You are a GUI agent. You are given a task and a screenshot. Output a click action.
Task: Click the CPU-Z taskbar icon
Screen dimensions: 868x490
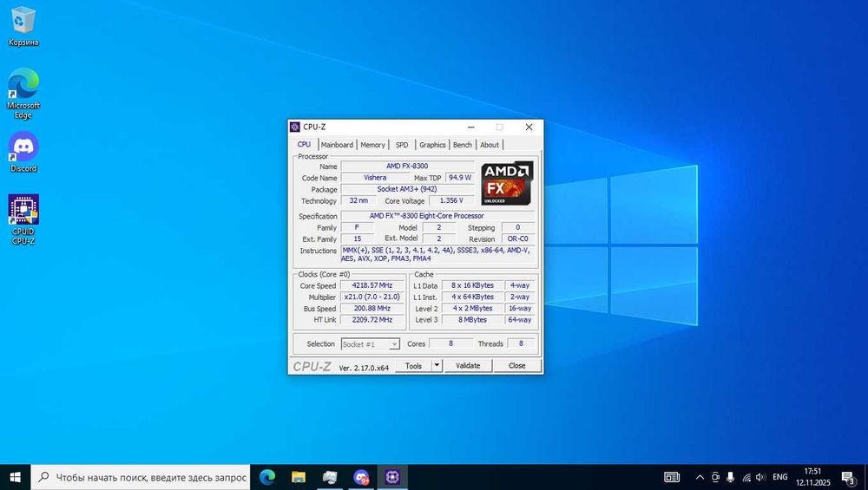pos(392,477)
